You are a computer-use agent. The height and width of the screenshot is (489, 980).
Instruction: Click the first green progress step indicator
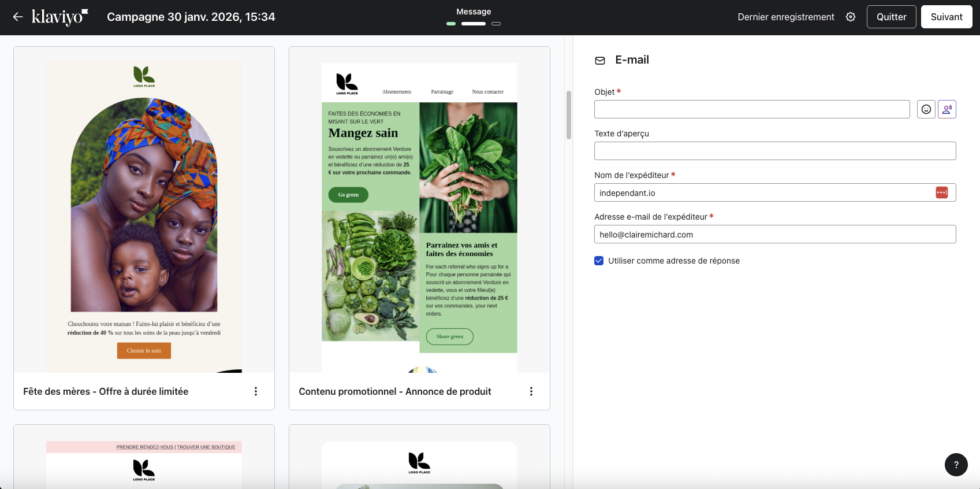point(451,24)
